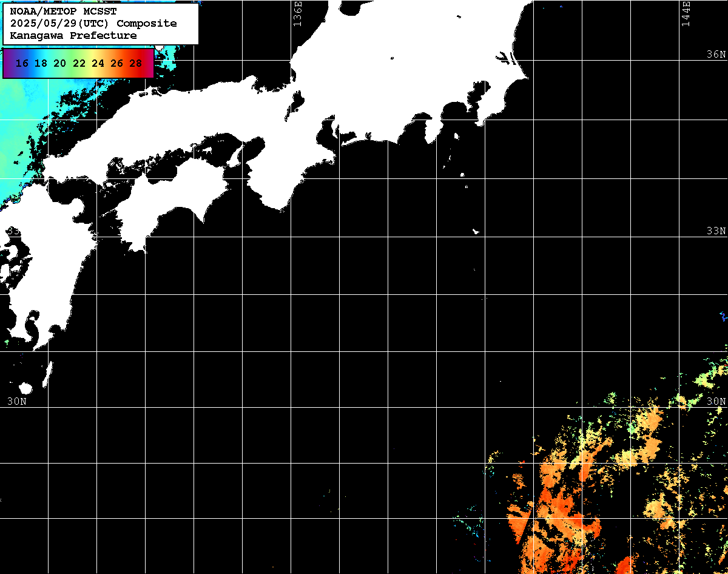
Task: Click the '30N' label at left edge
Action: pyautogui.click(x=17, y=401)
